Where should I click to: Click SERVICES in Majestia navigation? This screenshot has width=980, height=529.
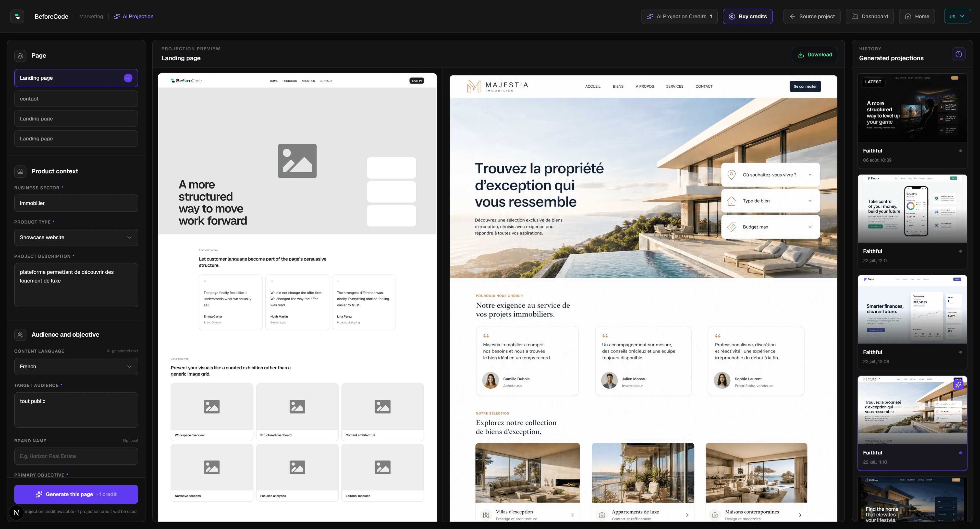pyautogui.click(x=675, y=86)
